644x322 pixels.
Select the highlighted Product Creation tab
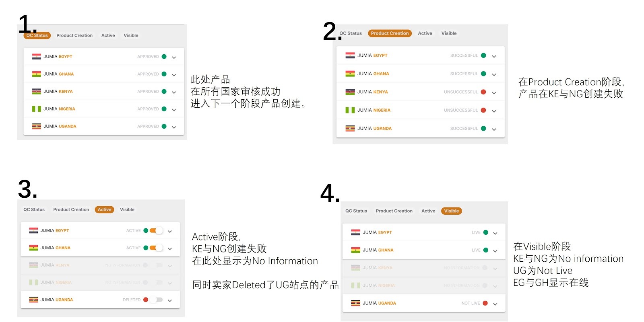tap(390, 33)
